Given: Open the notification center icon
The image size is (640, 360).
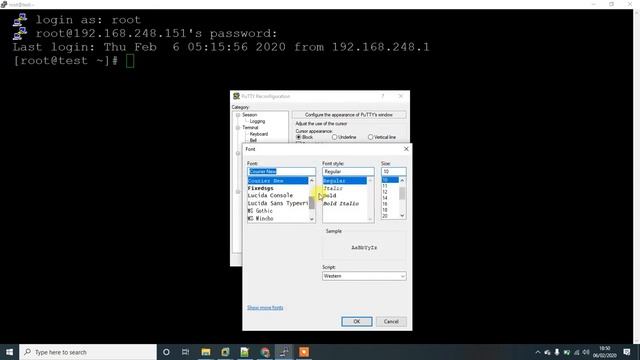Looking at the screenshot, I should [x=627, y=352].
